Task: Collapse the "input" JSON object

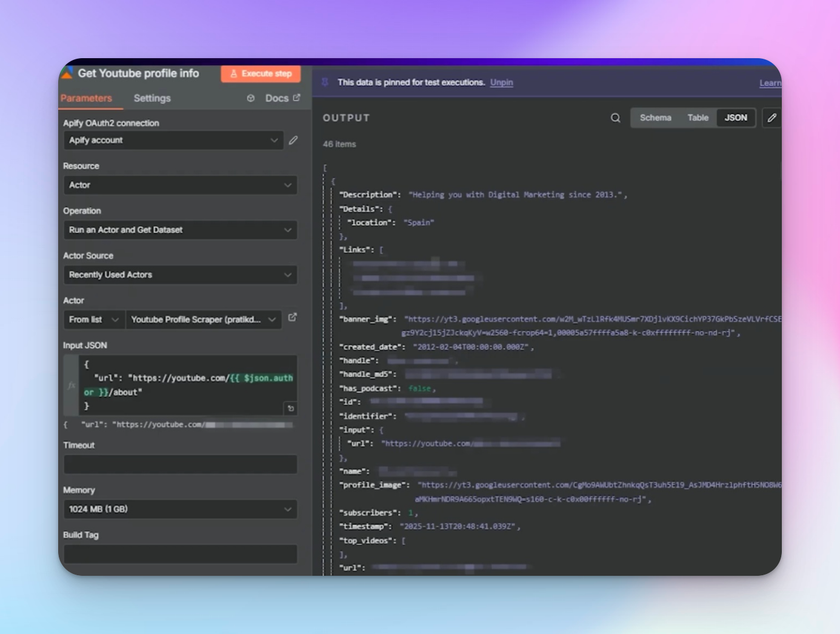Action: pyautogui.click(x=381, y=430)
